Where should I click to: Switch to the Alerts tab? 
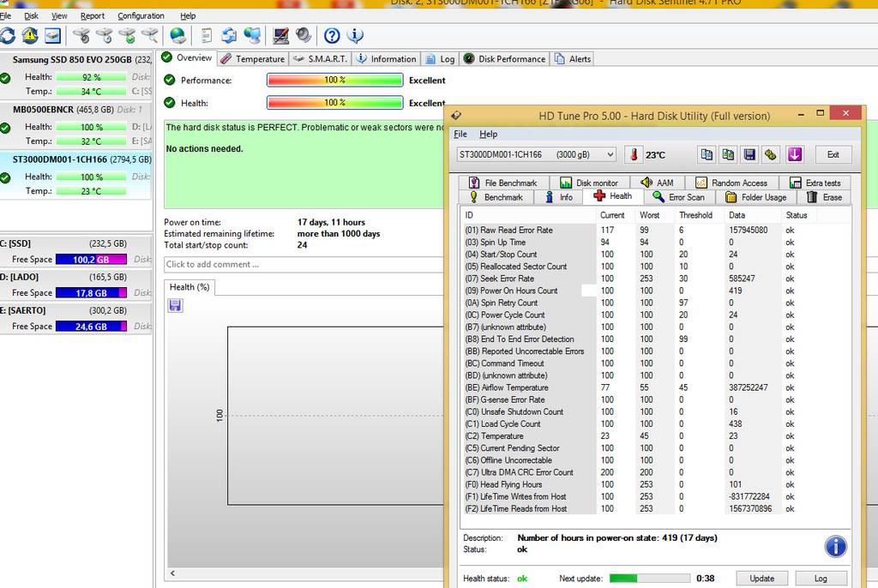point(573,59)
